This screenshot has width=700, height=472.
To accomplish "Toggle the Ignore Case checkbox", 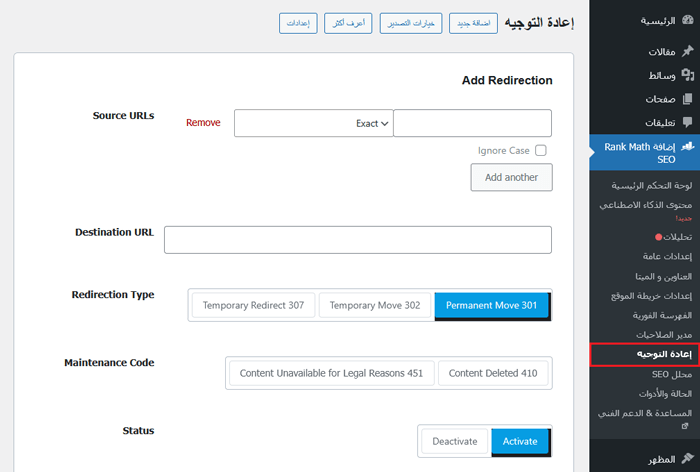I will [x=541, y=150].
